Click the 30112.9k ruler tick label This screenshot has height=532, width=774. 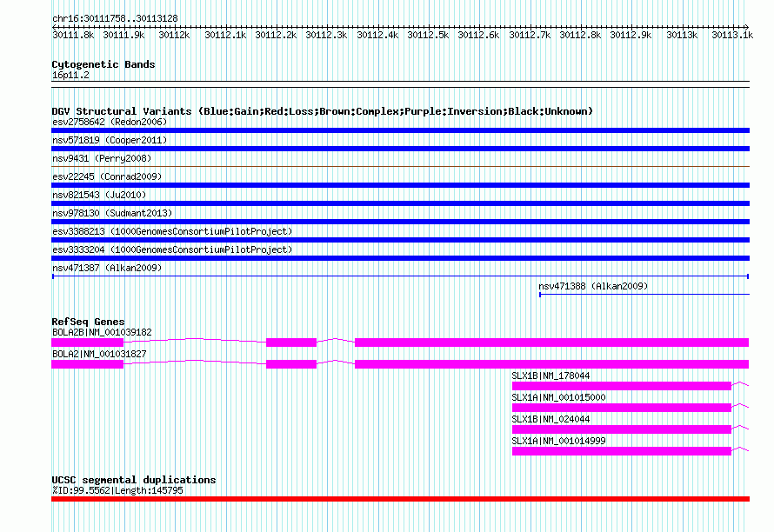(630, 35)
